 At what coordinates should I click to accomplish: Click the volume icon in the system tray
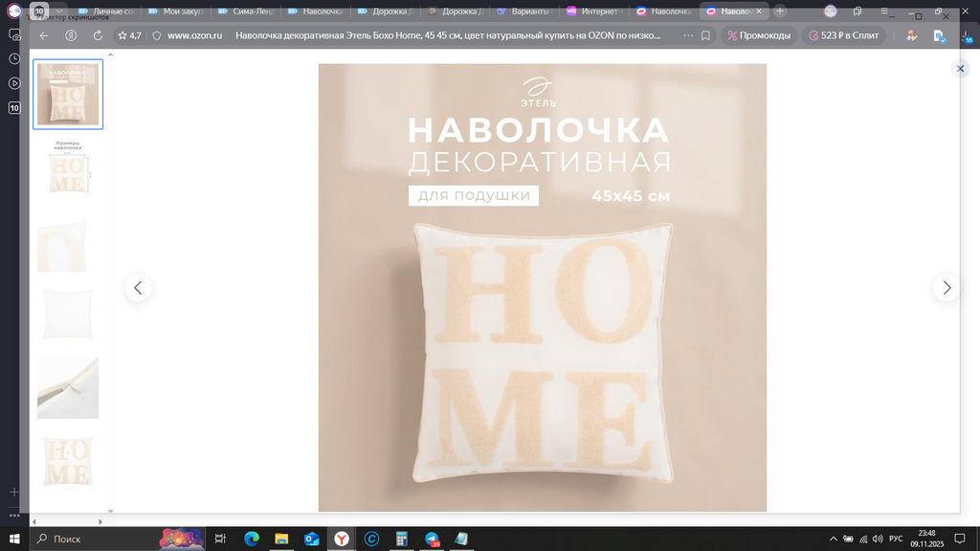877,539
